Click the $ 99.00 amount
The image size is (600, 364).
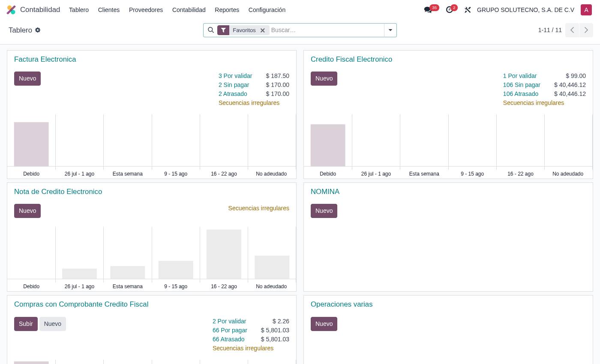pos(576,76)
